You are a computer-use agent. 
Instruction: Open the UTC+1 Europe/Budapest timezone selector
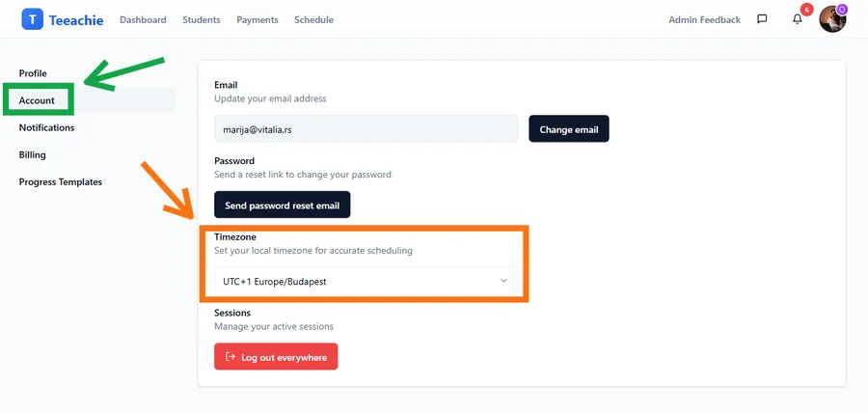[365, 281]
